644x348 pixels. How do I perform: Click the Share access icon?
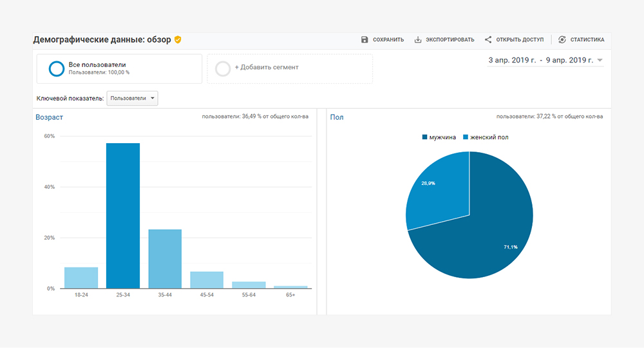[488, 40]
